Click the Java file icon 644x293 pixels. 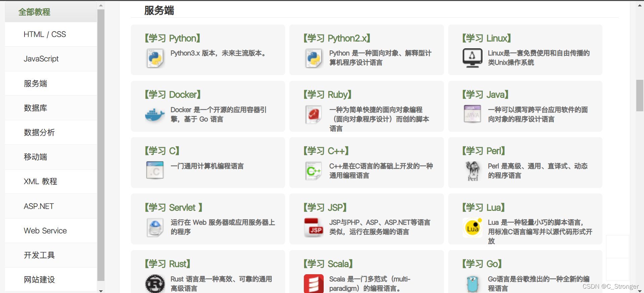[472, 114]
